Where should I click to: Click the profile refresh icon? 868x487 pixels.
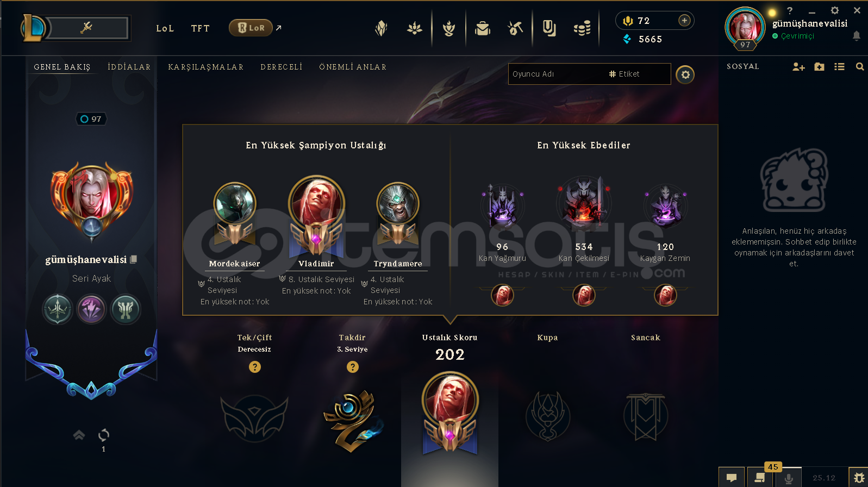coord(104,435)
